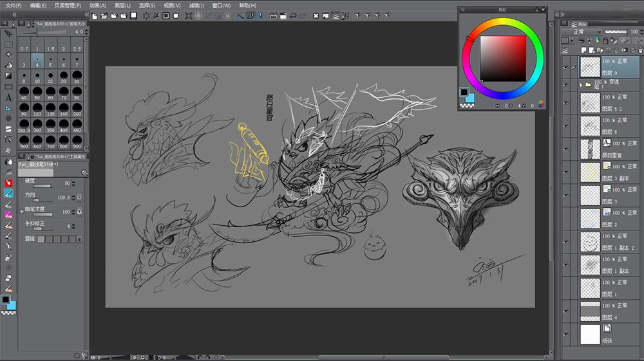Viewport: 644px width, 361px height.
Task: Click the 霜锋 anti-alias arrow expander
Action: [x=79, y=239]
